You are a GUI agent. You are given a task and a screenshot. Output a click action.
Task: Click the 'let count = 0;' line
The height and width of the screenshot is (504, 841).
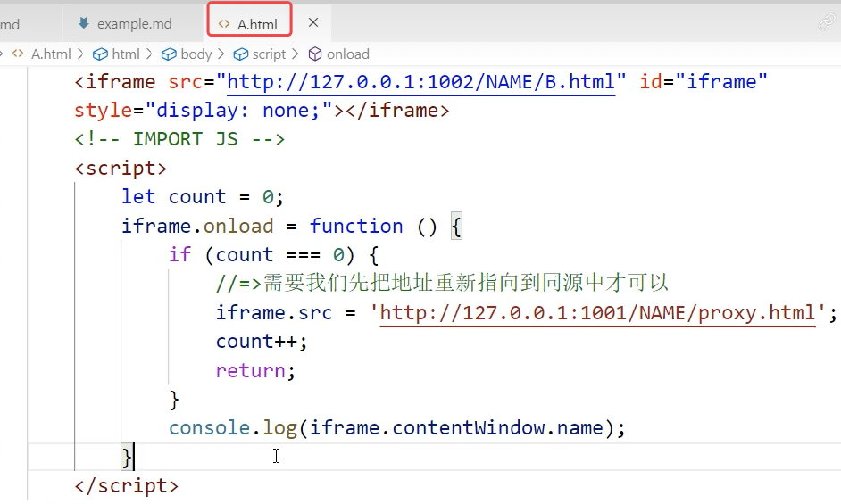[x=202, y=197]
